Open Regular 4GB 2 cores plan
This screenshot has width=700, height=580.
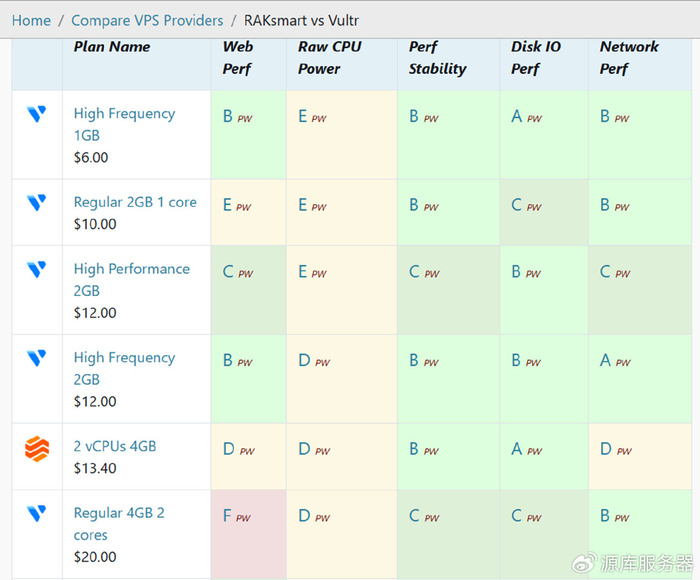(x=119, y=523)
